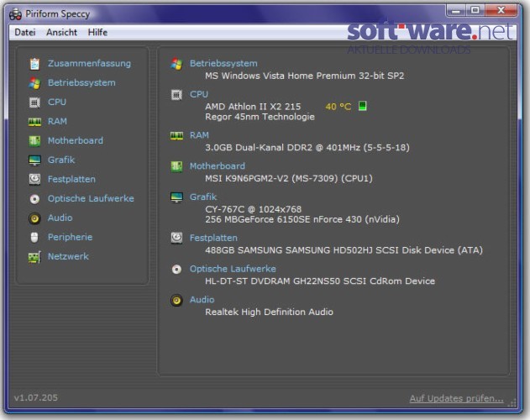Image resolution: width=530 pixels, height=420 pixels.
Task: Click the CPU chip icon in sidebar
Action: [34, 102]
